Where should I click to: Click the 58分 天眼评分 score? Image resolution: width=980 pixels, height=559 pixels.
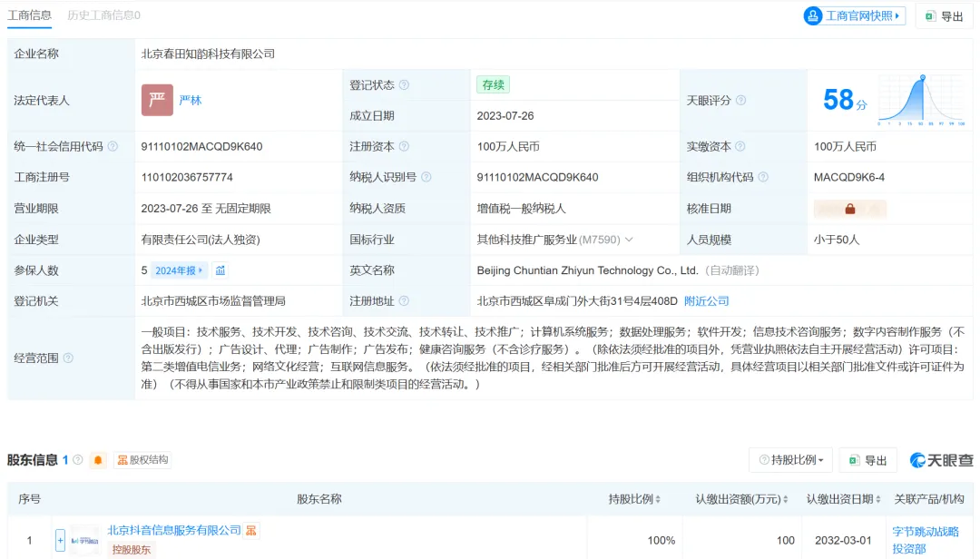pos(845,100)
